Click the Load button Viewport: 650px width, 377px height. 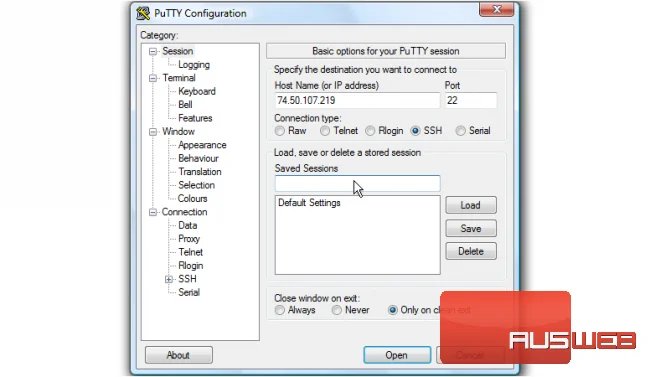(x=471, y=205)
